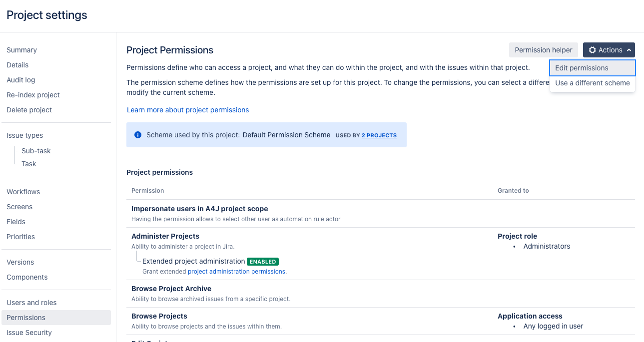Open Components in sidebar
This screenshot has width=644, height=342.
[27, 277]
